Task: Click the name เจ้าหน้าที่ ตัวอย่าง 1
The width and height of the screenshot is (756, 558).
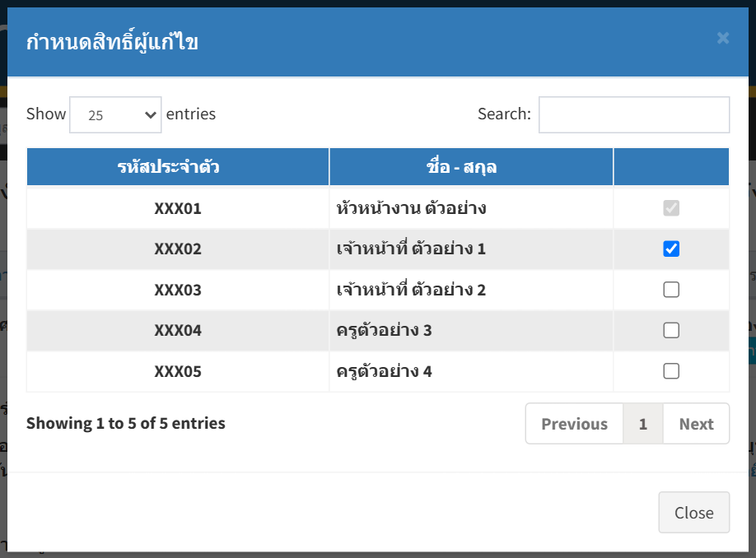Action: 411,249
